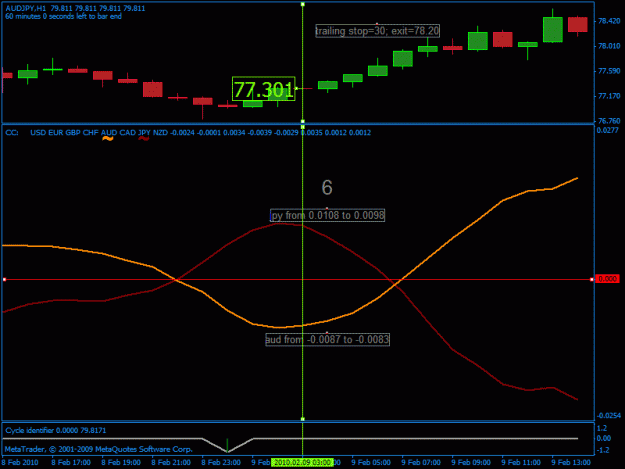Viewport: 625px width, 469px height.
Task: Click the tall green candle at 9 Feb 13:00
Action: 553,29
